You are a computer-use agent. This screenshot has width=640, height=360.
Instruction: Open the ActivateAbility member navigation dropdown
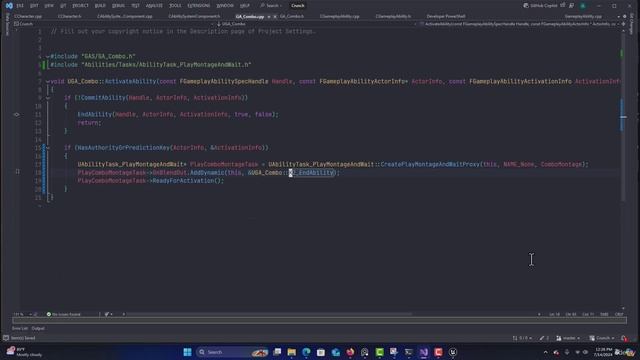518,24
